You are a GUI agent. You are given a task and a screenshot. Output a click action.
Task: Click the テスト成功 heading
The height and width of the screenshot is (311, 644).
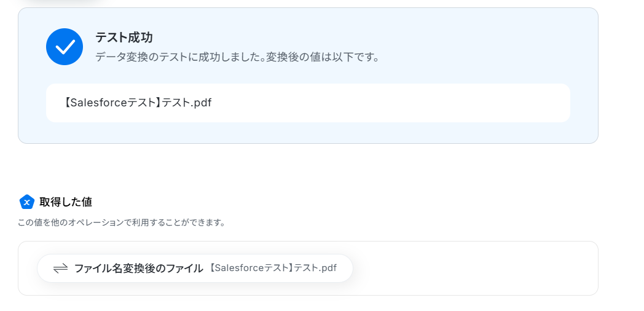(x=124, y=37)
